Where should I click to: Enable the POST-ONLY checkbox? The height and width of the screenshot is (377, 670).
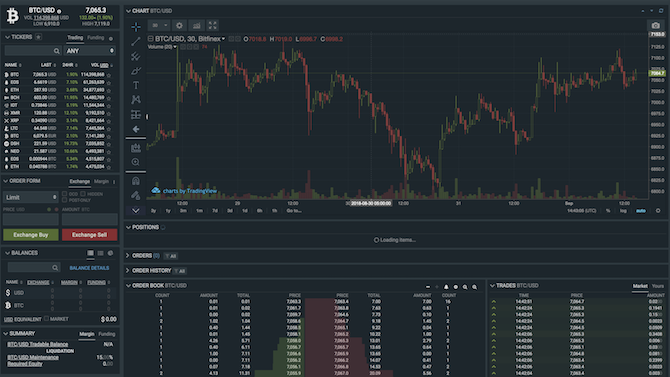[x=65, y=200]
